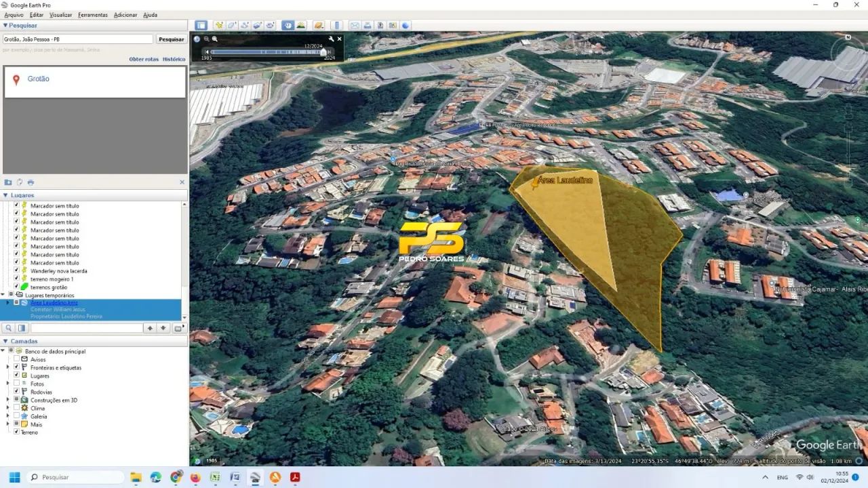Screen dimensions: 868x488
Task: Enable the Clima layer checkbox
Action: 16,408
